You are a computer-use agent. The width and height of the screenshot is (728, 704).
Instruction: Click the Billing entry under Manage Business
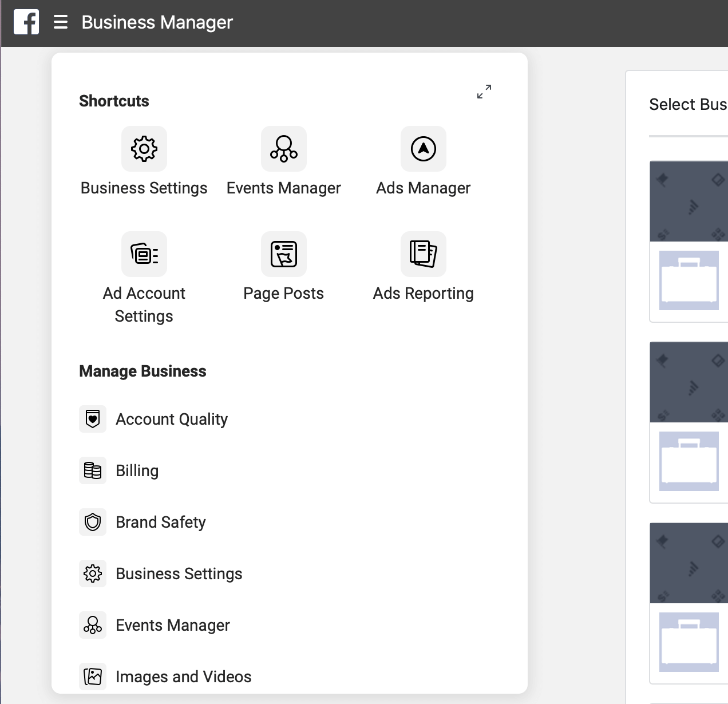click(x=137, y=470)
